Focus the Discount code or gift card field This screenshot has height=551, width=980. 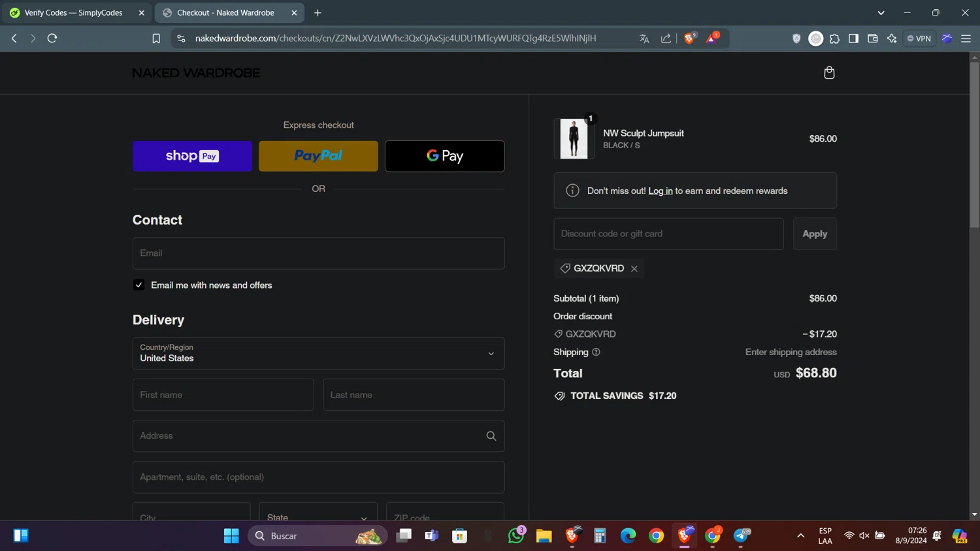668,234
